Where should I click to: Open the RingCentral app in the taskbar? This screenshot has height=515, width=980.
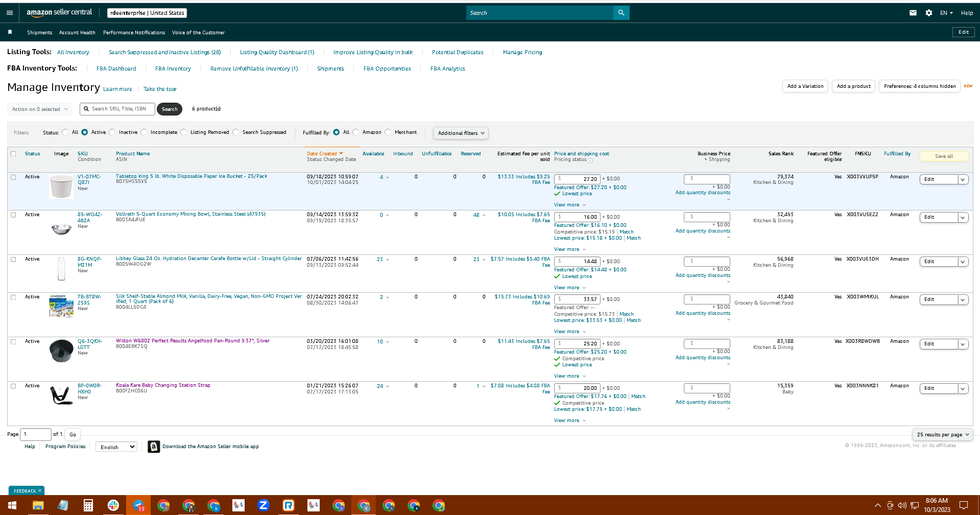[x=289, y=505]
